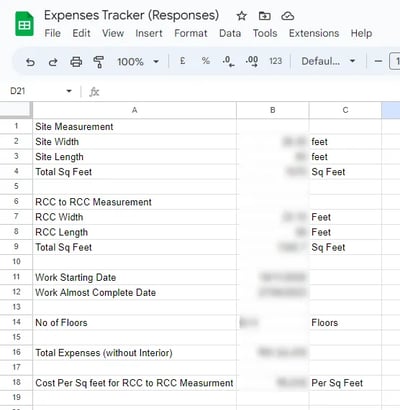The image size is (400, 410).
Task: Open the zoom 100% dropdown
Action: point(138,62)
